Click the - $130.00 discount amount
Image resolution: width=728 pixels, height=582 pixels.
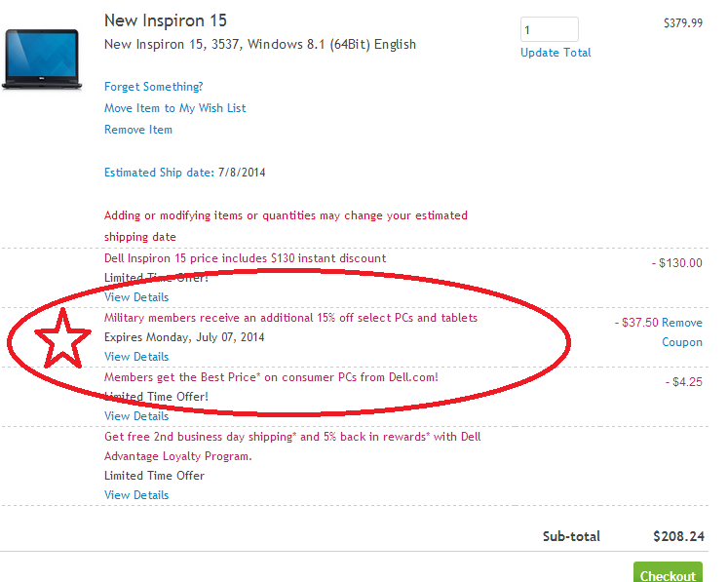click(x=677, y=263)
